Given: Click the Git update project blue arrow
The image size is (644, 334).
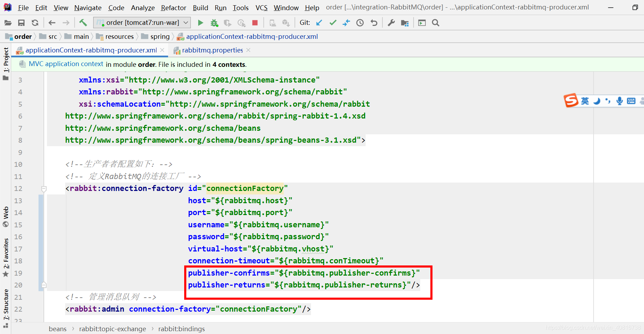Looking at the screenshot, I should tap(319, 23).
